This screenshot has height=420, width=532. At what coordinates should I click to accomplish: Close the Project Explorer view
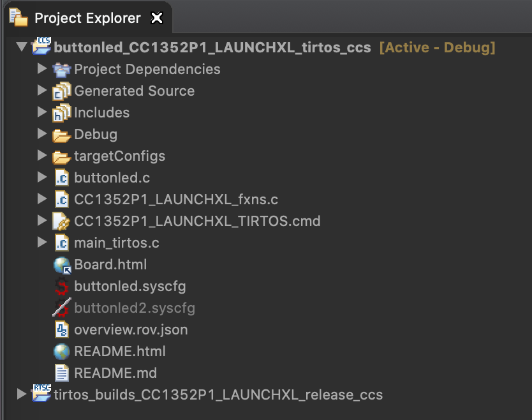(x=157, y=18)
